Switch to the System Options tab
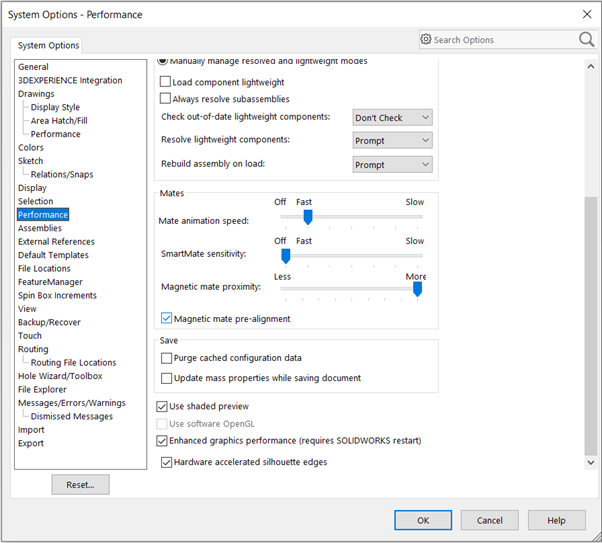This screenshot has width=602, height=543. coord(48,46)
